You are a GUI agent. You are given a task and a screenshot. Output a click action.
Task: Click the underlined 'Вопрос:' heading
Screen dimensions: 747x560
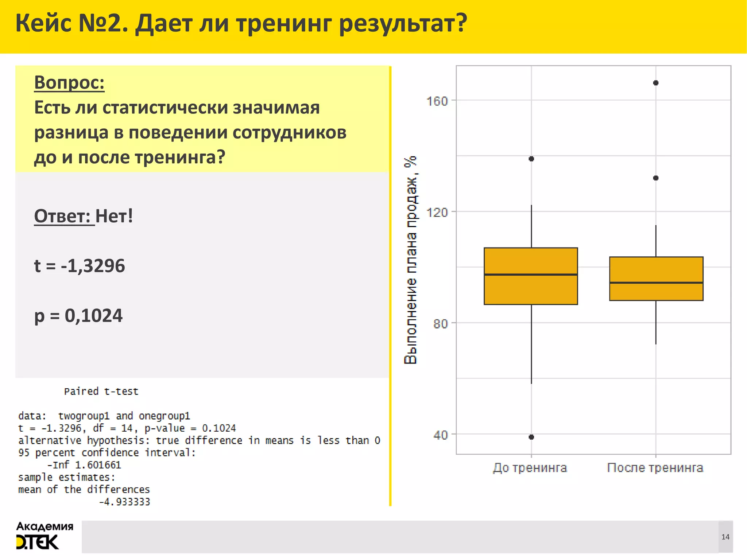69,82
